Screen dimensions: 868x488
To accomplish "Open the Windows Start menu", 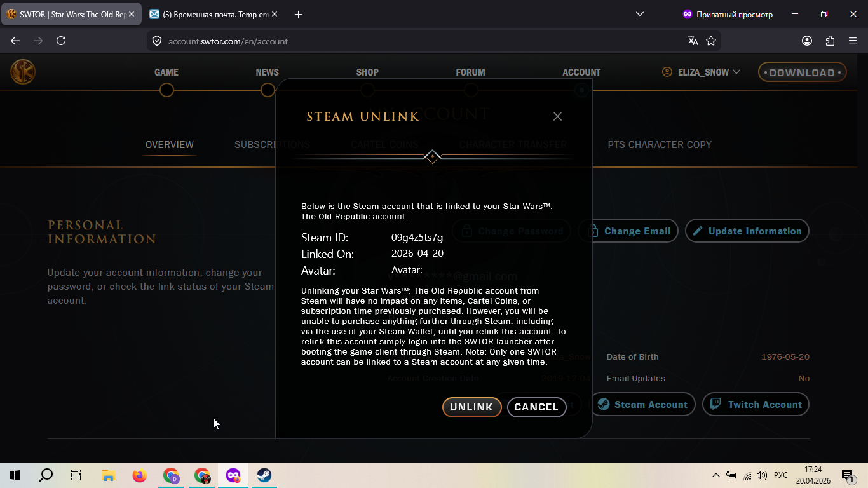I will [x=15, y=475].
